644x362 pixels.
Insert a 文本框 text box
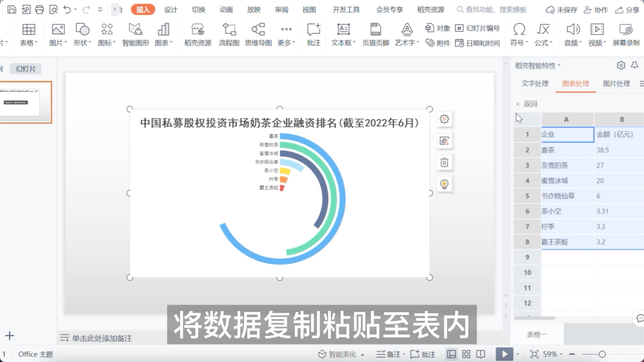tap(343, 35)
